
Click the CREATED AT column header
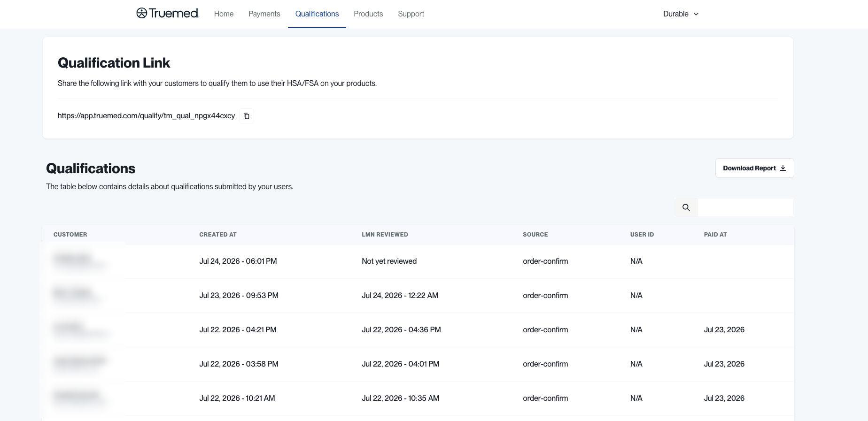pos(218,235)
